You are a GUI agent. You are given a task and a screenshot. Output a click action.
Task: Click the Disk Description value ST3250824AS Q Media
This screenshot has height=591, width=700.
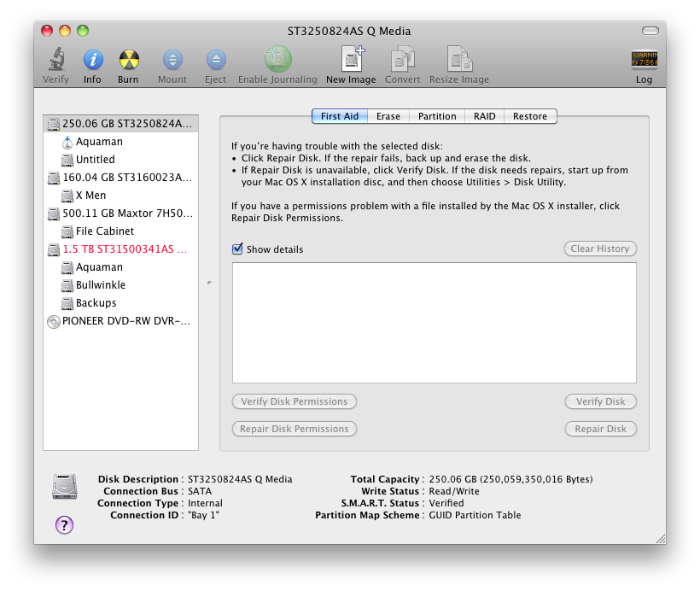pyautogui.click(x=240, y=479)
